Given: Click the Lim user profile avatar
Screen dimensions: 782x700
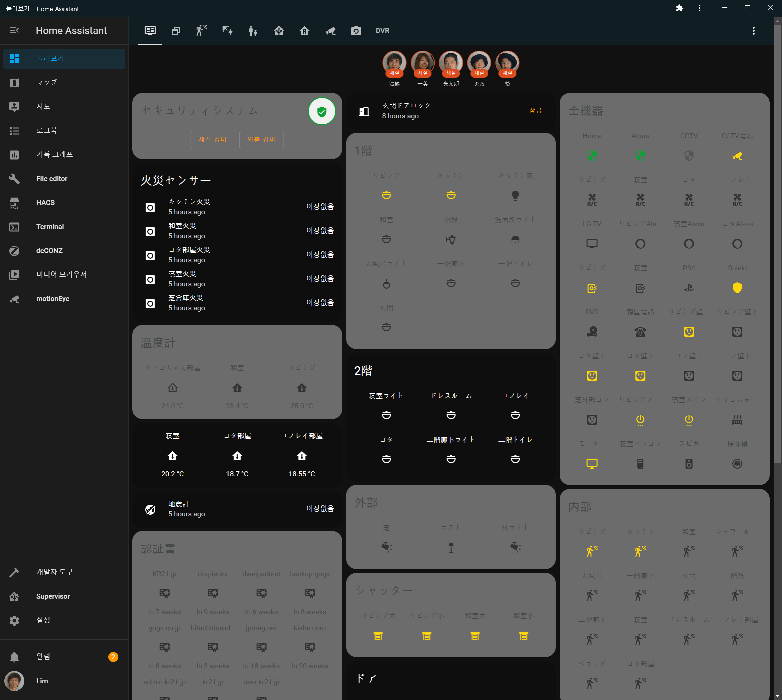Looking at the screenshot, I should click(x=14, y=681).
